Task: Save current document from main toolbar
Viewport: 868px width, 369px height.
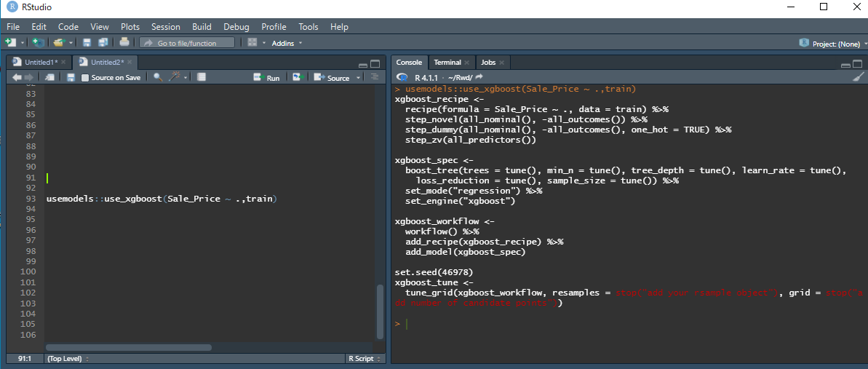Action: (87, 43)
